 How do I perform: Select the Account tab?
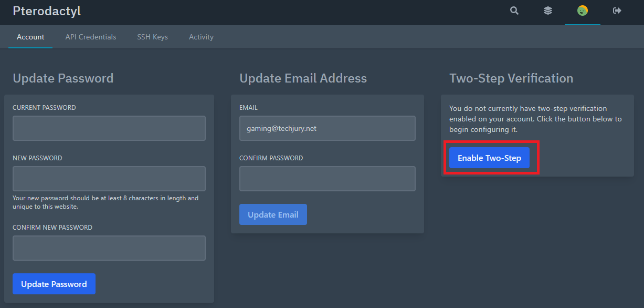[x=30, y=37]
